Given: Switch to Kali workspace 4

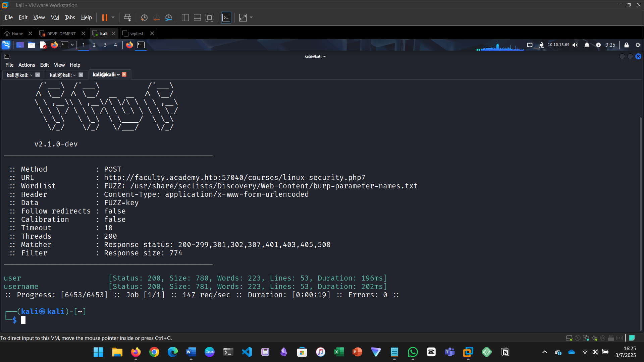Looking at the screenshot, I should (115, 45).
